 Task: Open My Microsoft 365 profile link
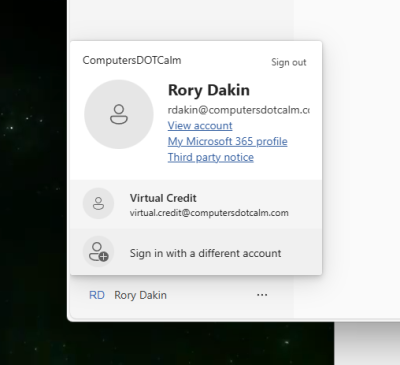pyautogui.click(x=227, y=141)
